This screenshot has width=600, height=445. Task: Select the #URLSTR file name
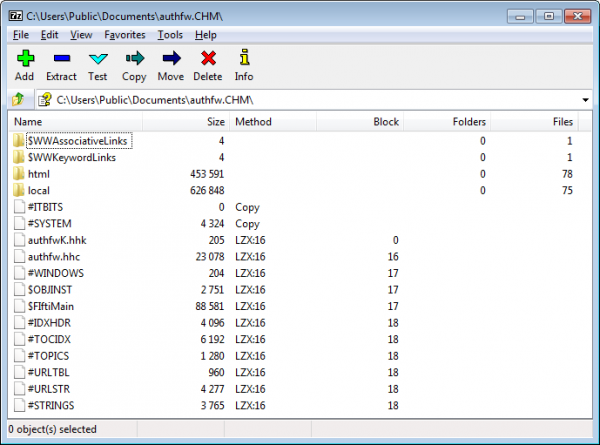point(49,389)
